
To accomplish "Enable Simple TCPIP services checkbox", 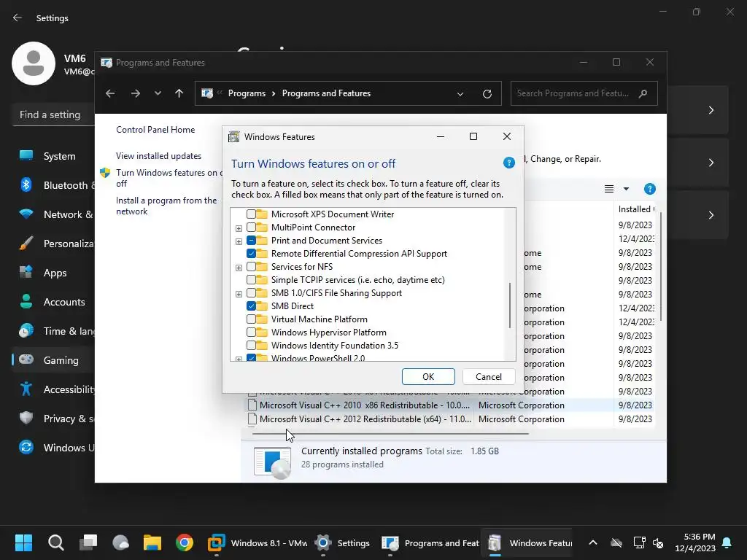I will click(251, 279).
